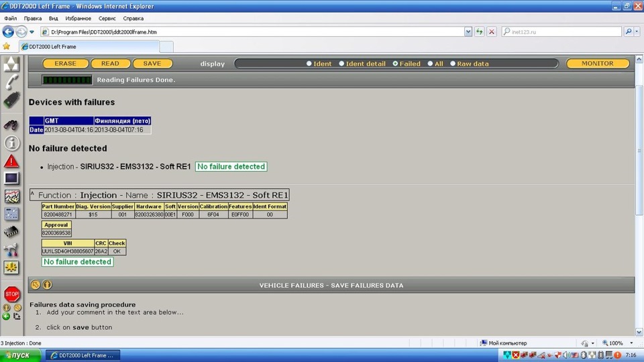644x362 pixels.
Task: Refresh the page with green arrows icon
Action: pos(479,32)
